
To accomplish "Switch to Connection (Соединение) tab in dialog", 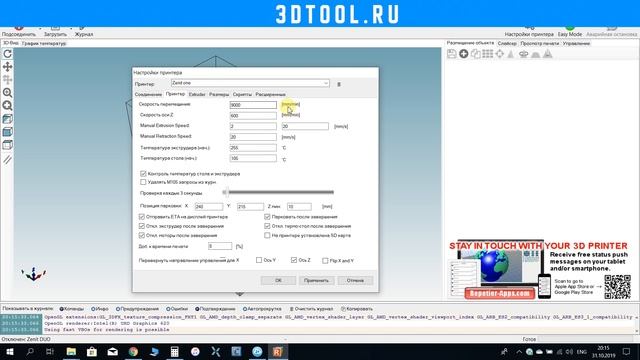I will point(148,94).
